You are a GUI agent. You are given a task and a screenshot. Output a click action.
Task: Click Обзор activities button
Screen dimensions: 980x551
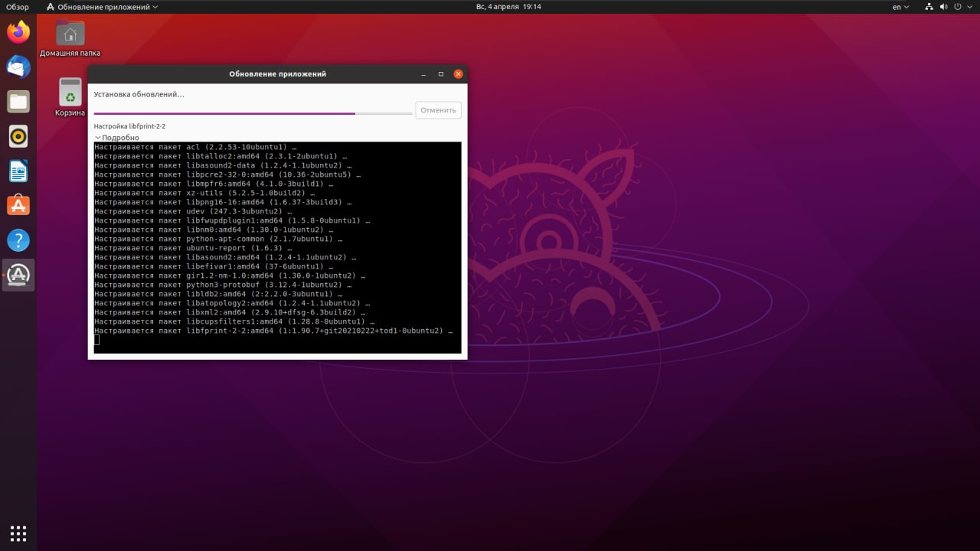18,7
